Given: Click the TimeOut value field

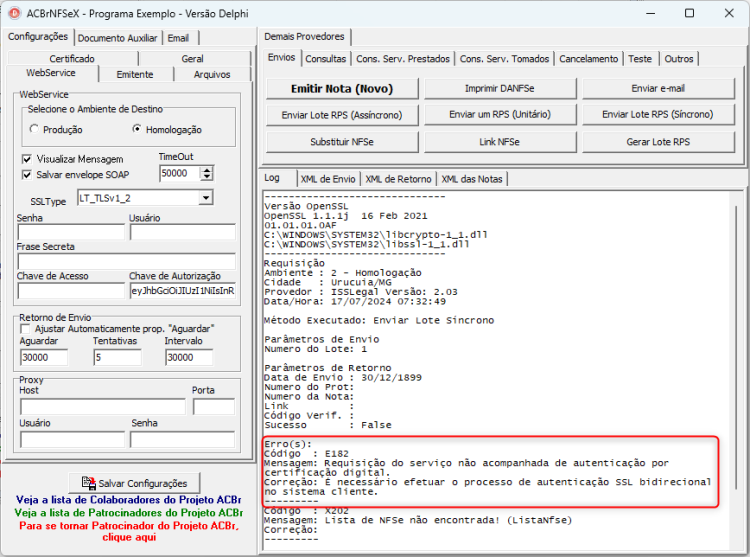Looking at the screenshot, I should 179,174.
